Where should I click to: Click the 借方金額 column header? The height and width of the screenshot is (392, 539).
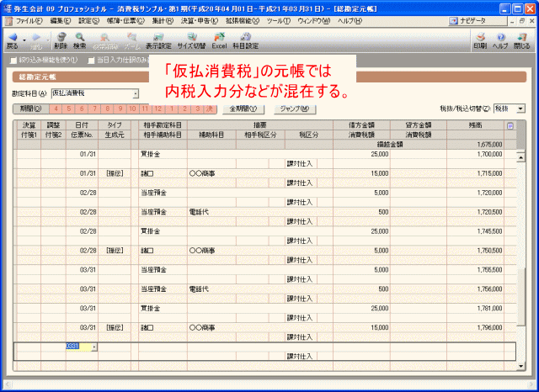click(x=361, y=125)
